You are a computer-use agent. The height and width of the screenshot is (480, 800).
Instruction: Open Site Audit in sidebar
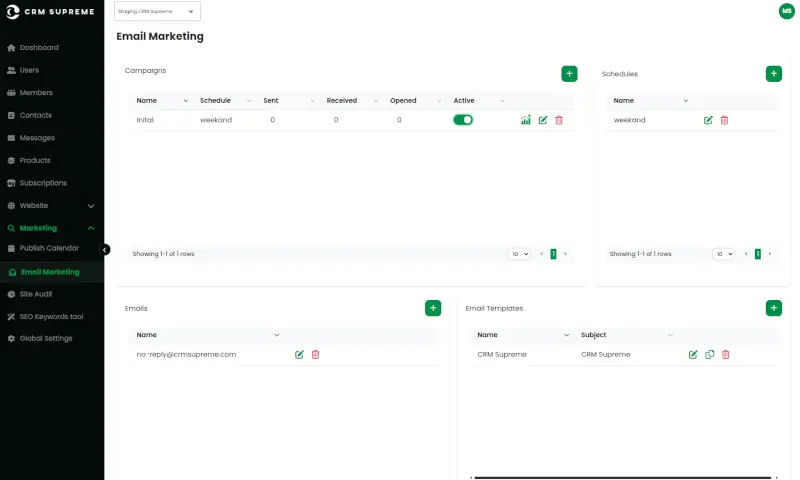point(30,294)
